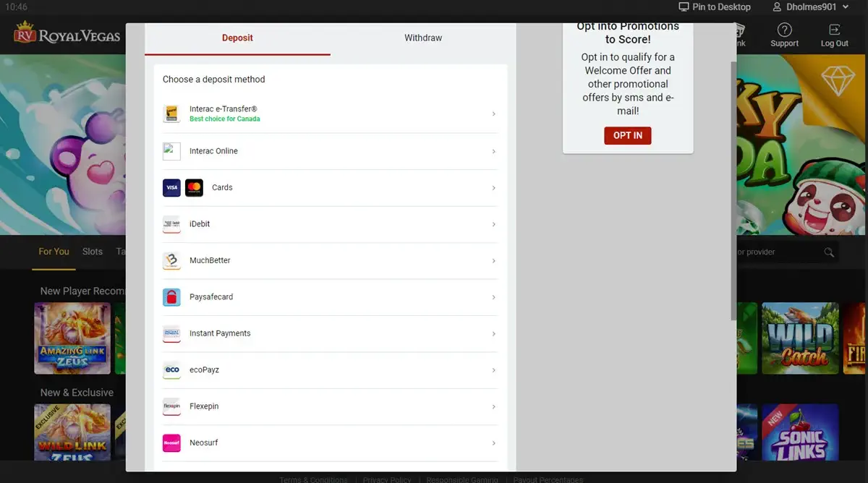Open the Privacy Policy link

[x=387, y=479]
